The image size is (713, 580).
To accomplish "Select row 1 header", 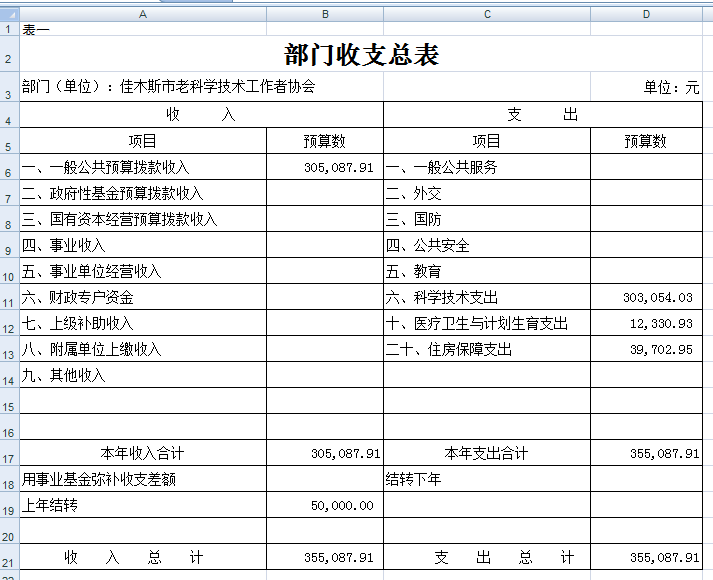I will point(10,29).
